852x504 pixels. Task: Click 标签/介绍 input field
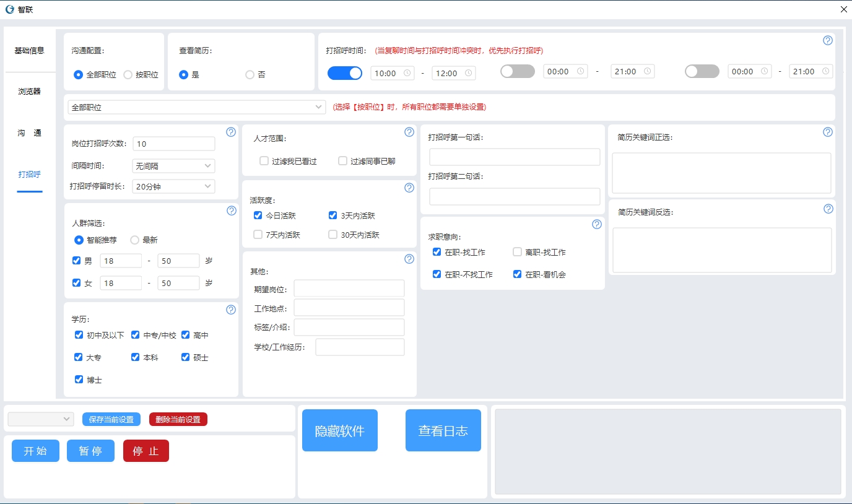(x=349, y=327)
